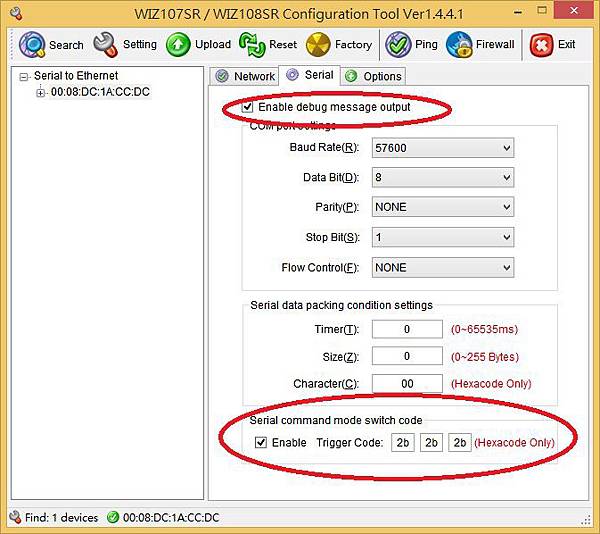
Task: Click the window resize grip corner
Action: 586,520
